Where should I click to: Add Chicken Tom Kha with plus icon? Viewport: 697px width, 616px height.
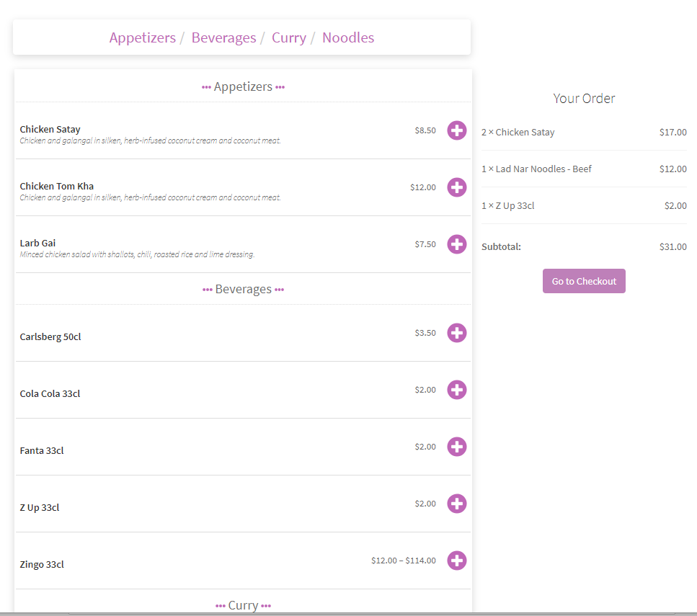tap(456, 187)
